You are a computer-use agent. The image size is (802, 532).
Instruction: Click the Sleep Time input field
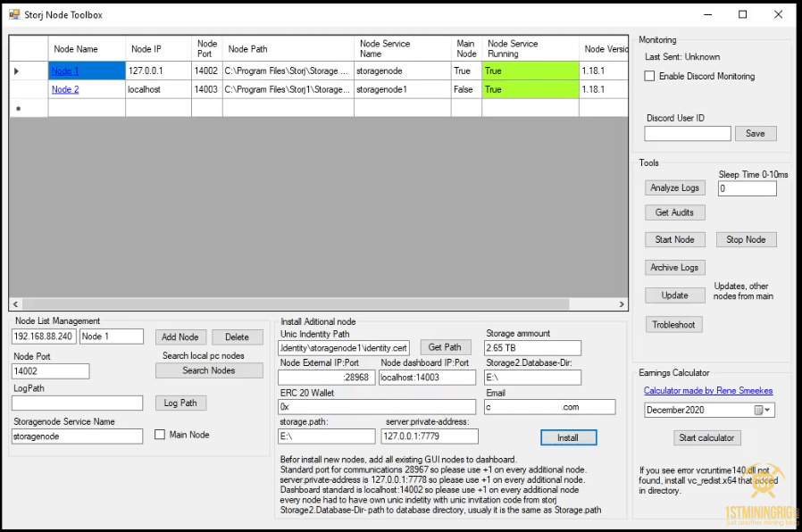(748, 188)
